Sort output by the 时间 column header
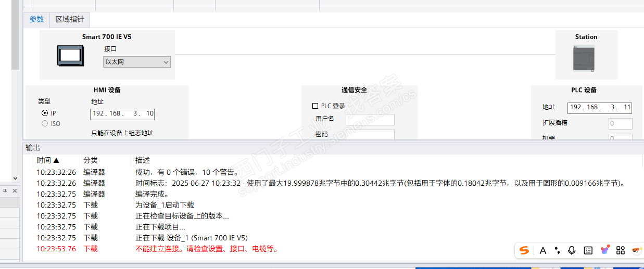This screenshot has width=644, height=269. pyautogui.click(x=48, y=160)
